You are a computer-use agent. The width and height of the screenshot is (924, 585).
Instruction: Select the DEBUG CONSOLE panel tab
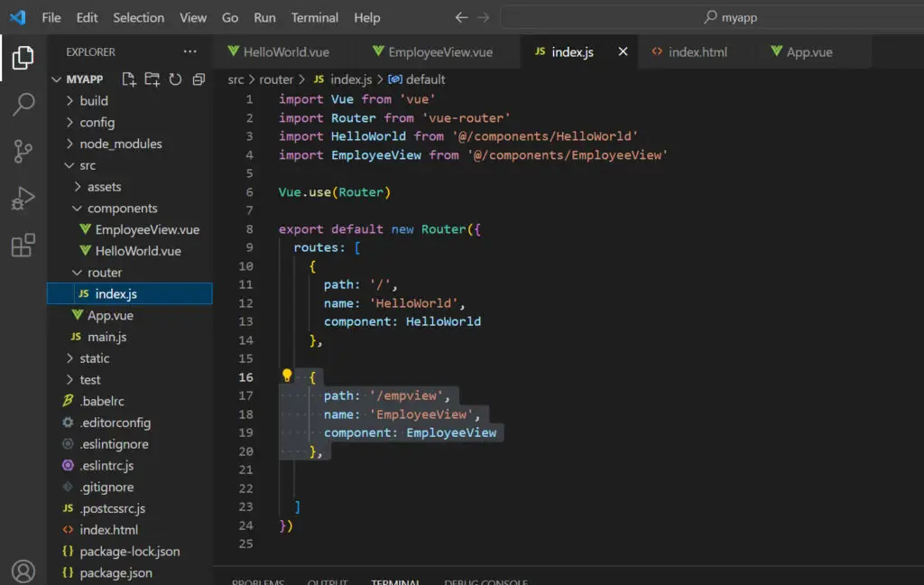point(486,581)
